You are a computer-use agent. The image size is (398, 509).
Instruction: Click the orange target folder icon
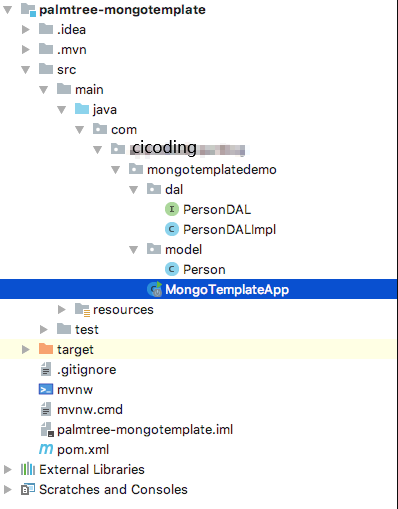pyautogui.click(x=46, y=349)
